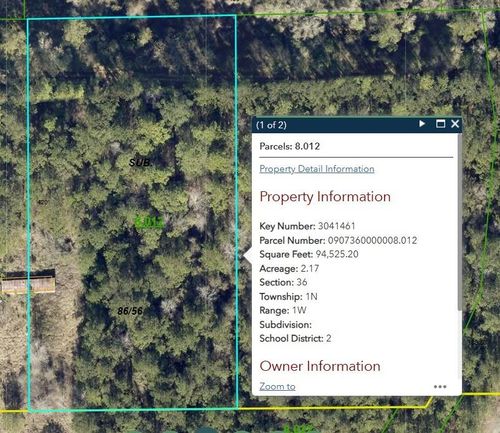Screen dimensions: 500x433
Task: Click the Parcels: 8.012 heading
Action: coord(290,146)
